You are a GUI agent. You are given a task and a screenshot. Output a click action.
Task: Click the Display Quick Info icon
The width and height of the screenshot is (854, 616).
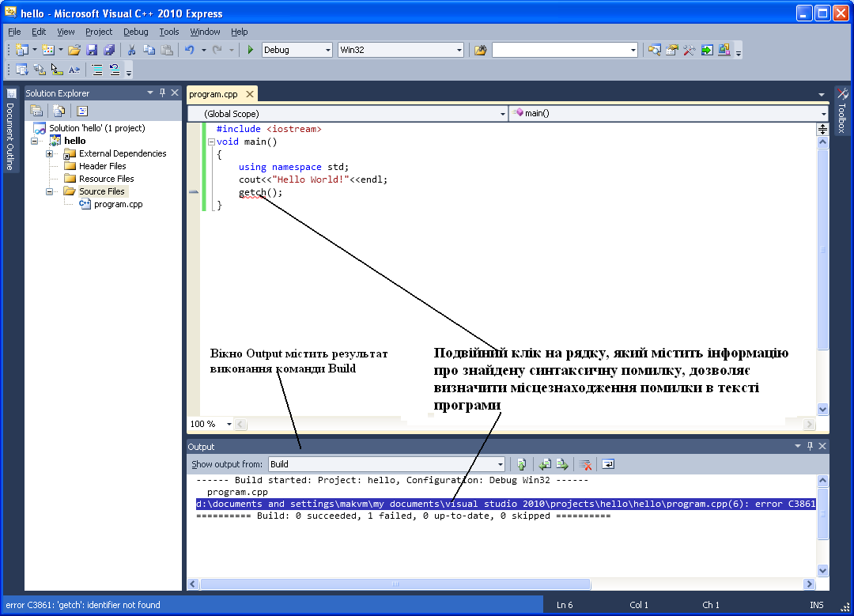[57, 70]
